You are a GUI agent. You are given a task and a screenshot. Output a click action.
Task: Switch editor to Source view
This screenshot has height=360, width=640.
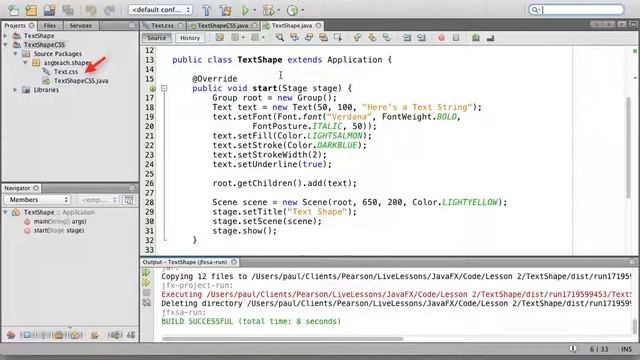click(x=157, y=38)
